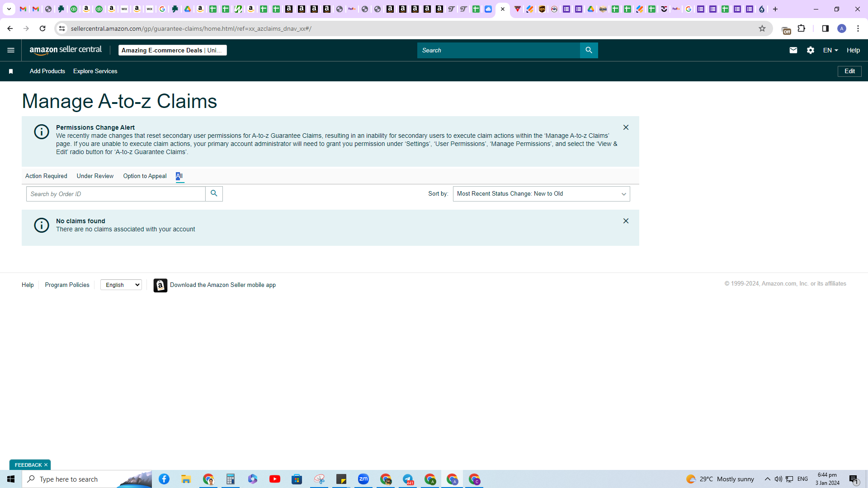
Task: Click the bookmark flag icon in the navigation bar
Action: coord(11,71)
